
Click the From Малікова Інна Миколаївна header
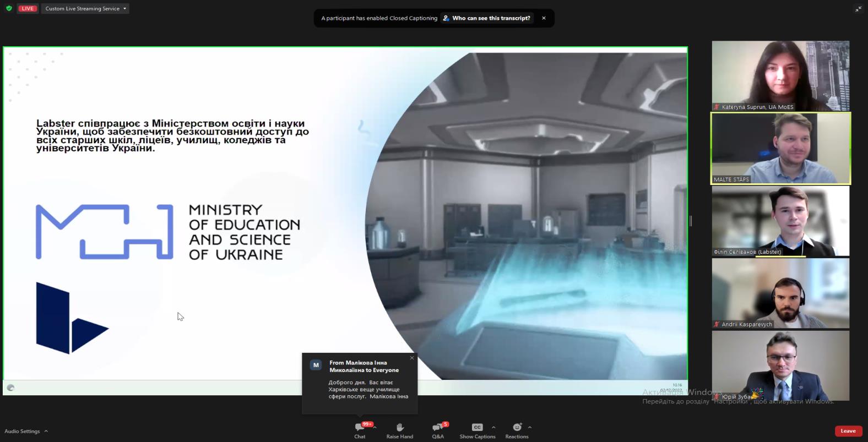pos(364,366)
